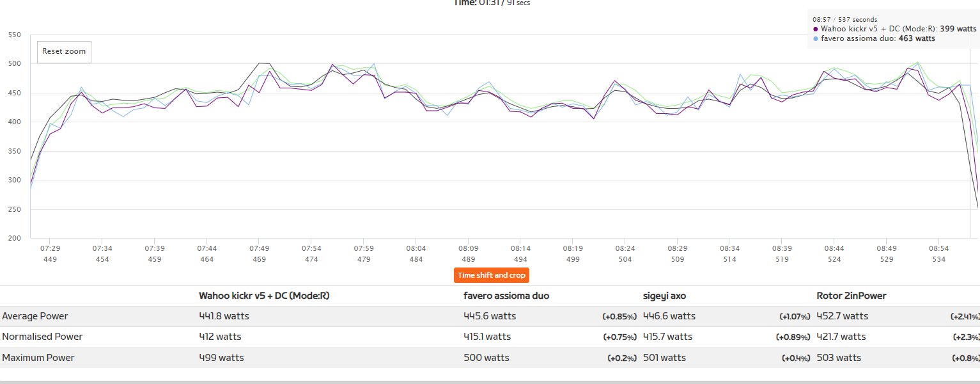
Task: Select the favero assioma duo column header
Action: pos(506,296)
